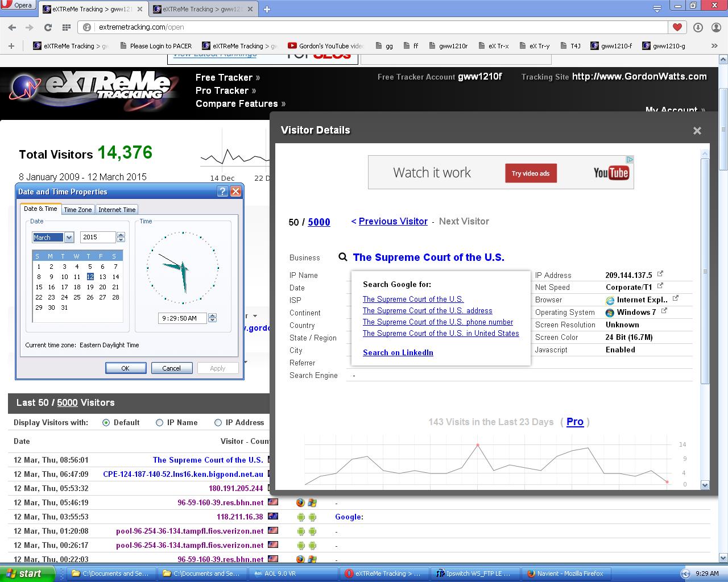Open the Speed Dial grid
728x582 pixels.
(x=66, y=27)
